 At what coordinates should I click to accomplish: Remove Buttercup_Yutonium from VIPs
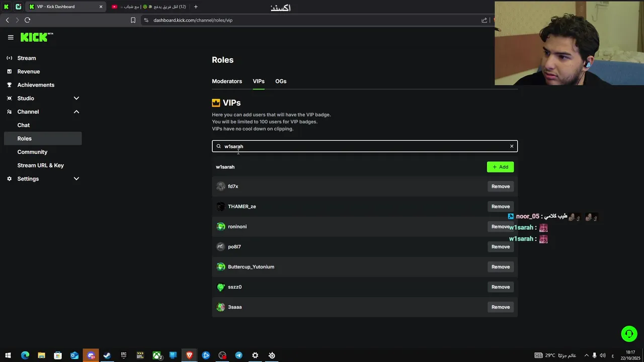[501, 267]
